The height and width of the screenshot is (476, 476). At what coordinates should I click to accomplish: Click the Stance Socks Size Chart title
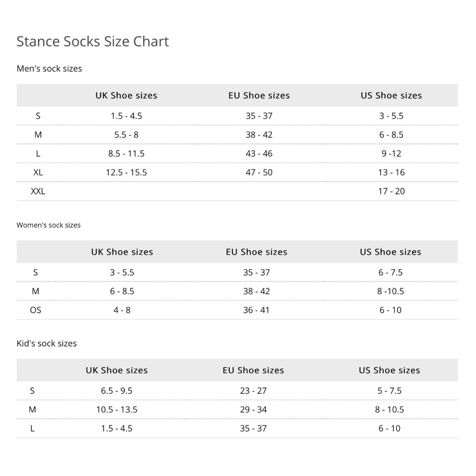tap(92, 42)
